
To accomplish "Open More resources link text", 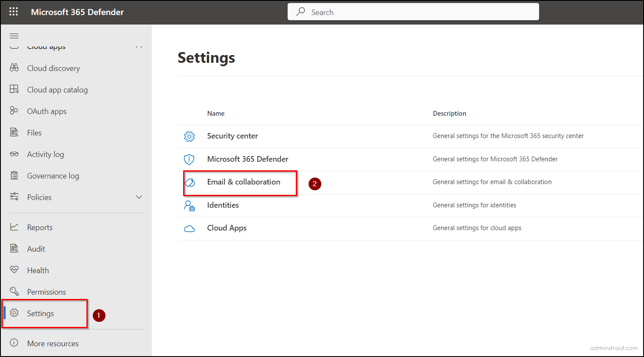I will [x=53, y=343].
